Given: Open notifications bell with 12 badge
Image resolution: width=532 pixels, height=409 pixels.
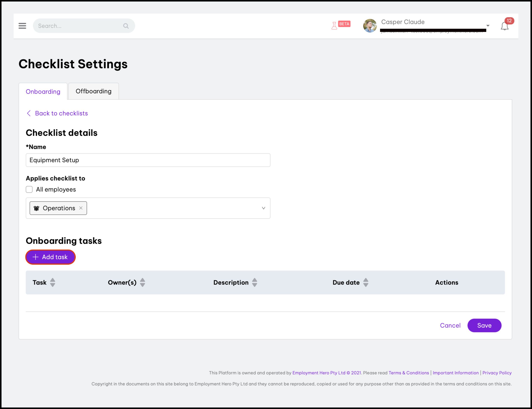Looking at the screenshot, I should (x=505, y=26).
